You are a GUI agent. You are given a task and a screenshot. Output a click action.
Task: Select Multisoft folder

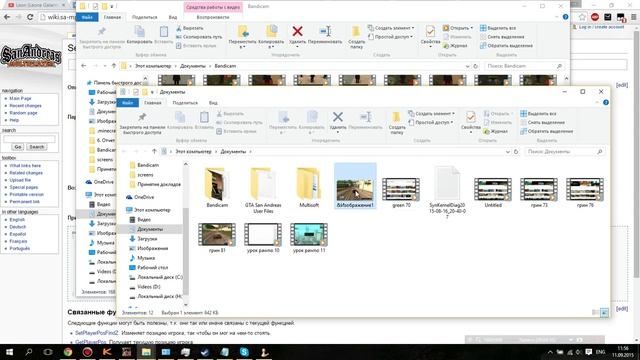click(309, 187)
